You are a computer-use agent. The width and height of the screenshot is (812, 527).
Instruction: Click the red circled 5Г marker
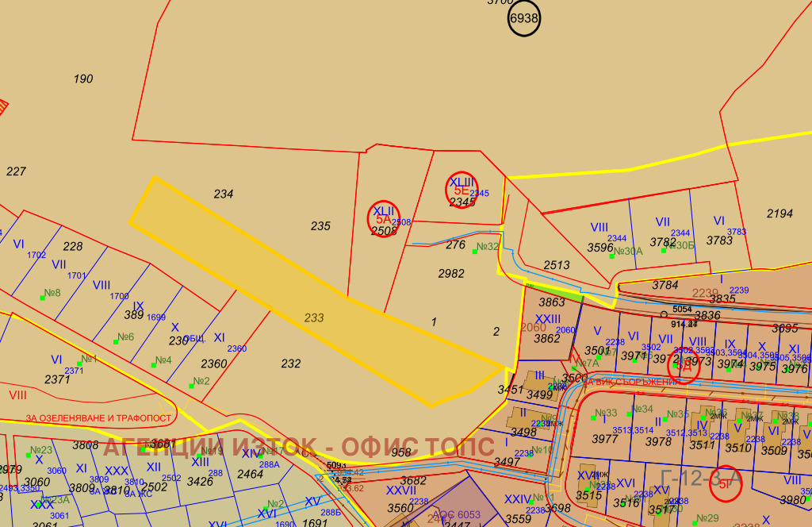click(x=726, y=483)
